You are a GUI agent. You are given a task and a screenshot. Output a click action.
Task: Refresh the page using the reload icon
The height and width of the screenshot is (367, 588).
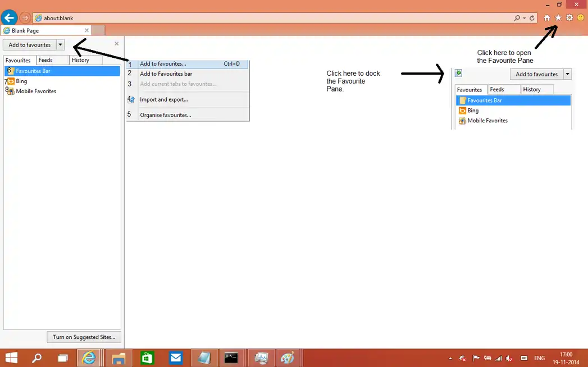pyautogui.click(x=532, y=18)
